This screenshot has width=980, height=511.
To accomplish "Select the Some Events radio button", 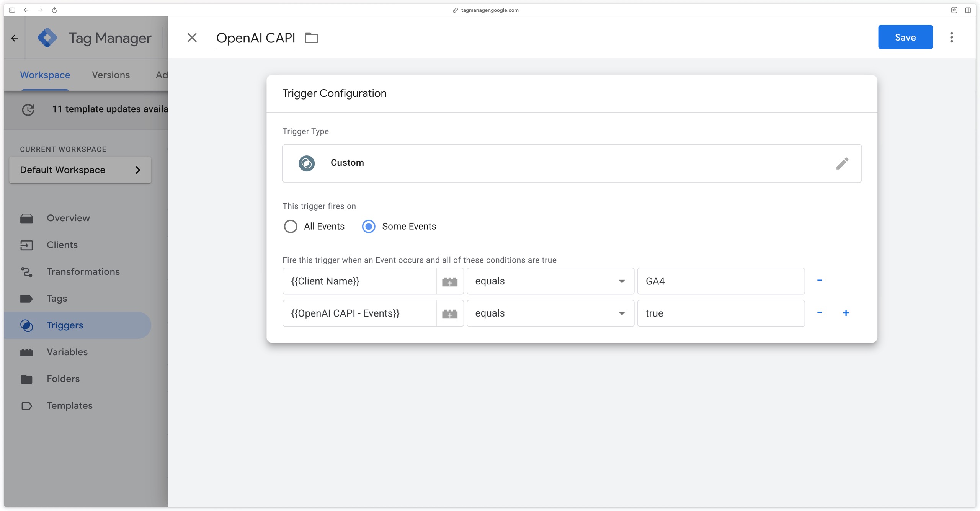I will (369, 226).
